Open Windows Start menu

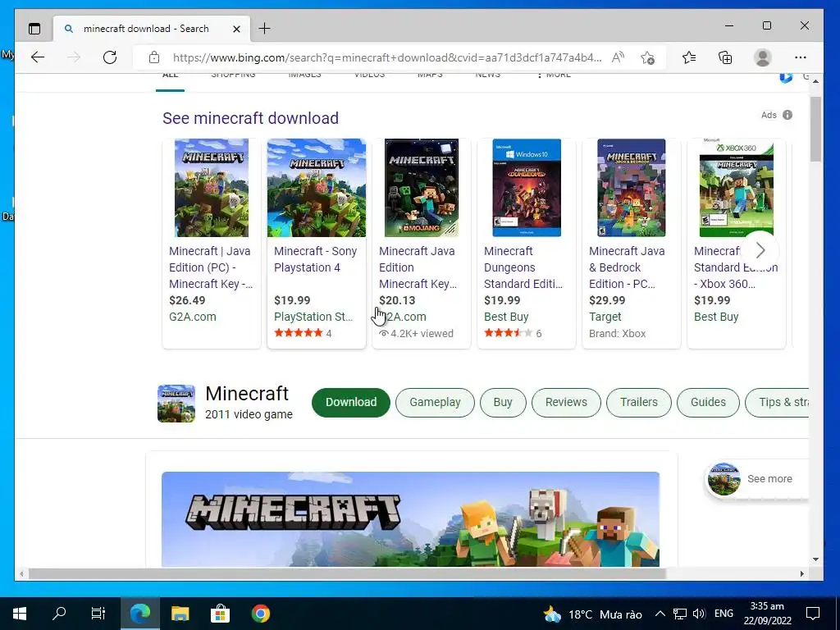[x=20, y=614]
